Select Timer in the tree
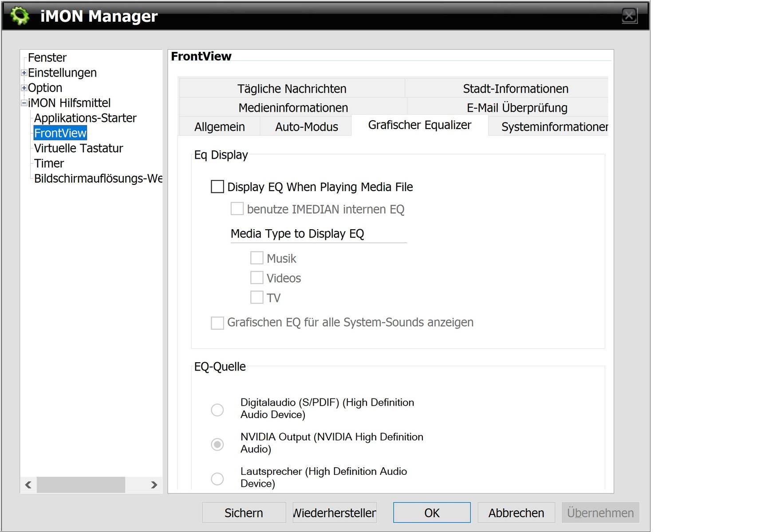The height and width of the screenshot is (532, 757). point(49,163)
